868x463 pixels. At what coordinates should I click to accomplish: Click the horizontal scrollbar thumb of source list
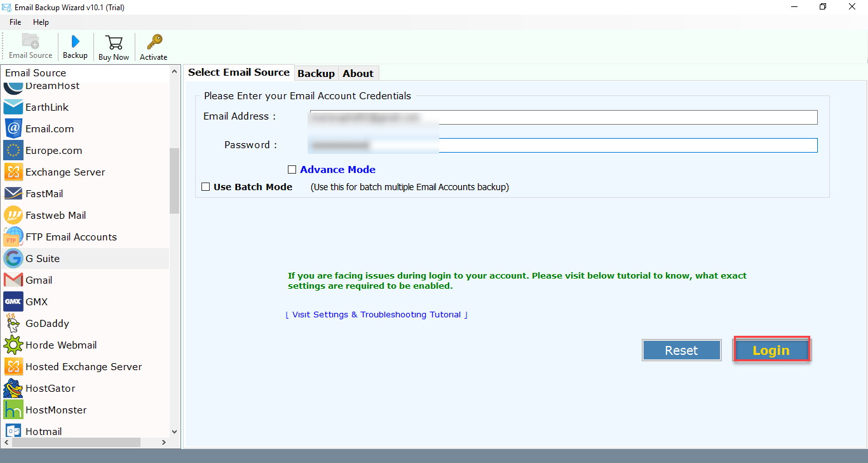76,442
